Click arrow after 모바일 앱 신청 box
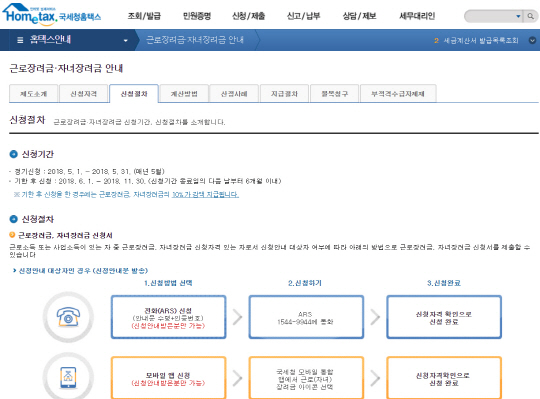 [x=238, y=378]
